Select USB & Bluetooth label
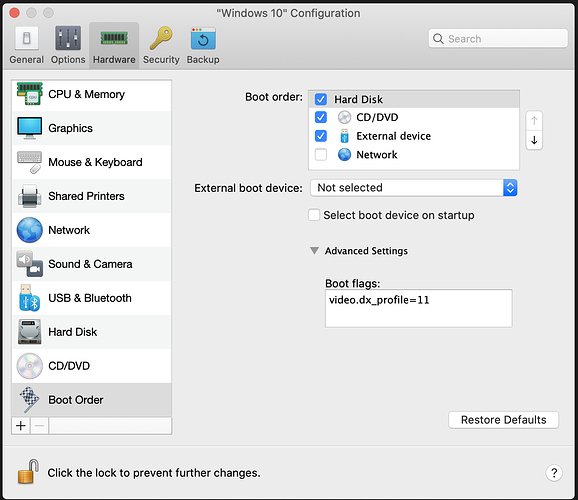Image resolution: width=578 pixels, height=500 pixels. click(x=90, y=298)
